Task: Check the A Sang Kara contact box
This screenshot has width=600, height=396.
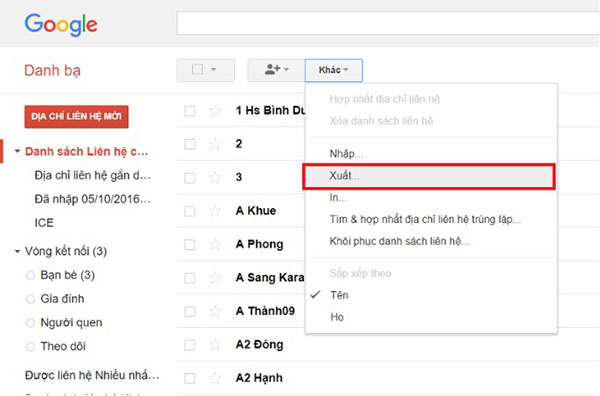Action: (x=190, y=278)
